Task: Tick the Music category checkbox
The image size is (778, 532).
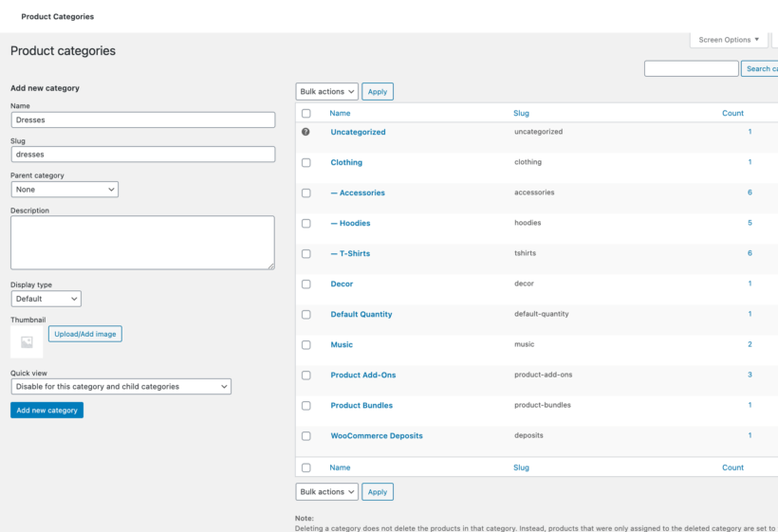Action: (306, 345)
